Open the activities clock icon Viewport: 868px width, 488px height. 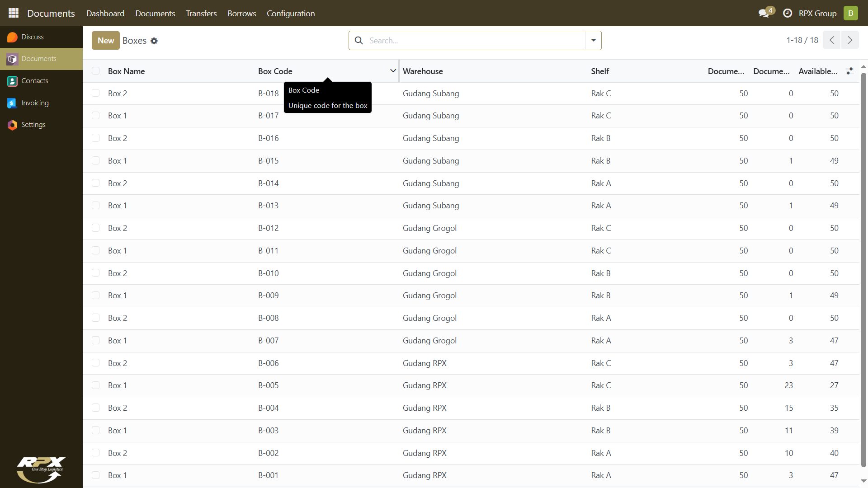788,13
